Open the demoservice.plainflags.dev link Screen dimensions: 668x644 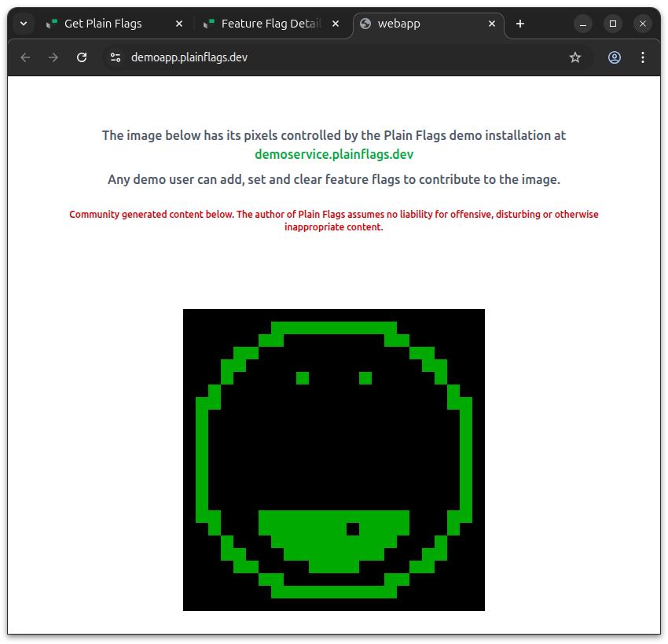[x=334, y=154]
